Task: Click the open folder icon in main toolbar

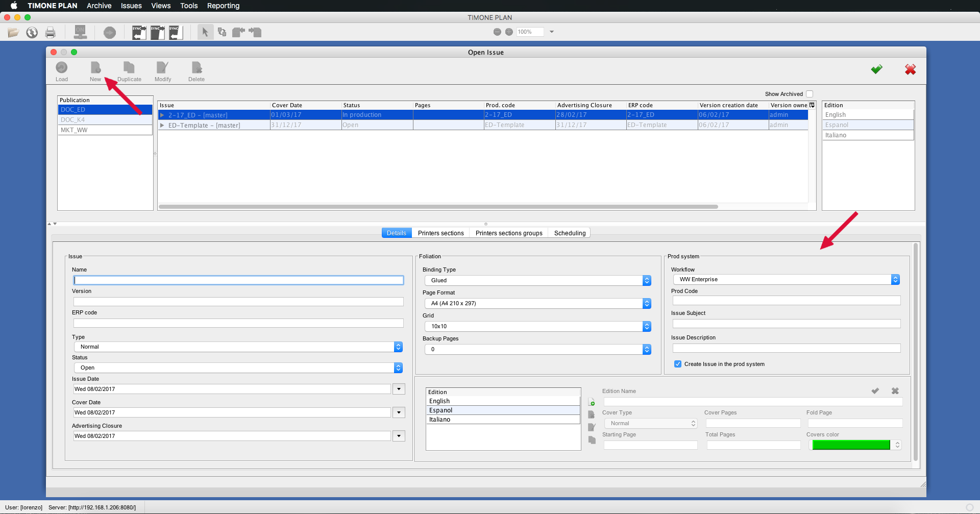Action: 13,33
